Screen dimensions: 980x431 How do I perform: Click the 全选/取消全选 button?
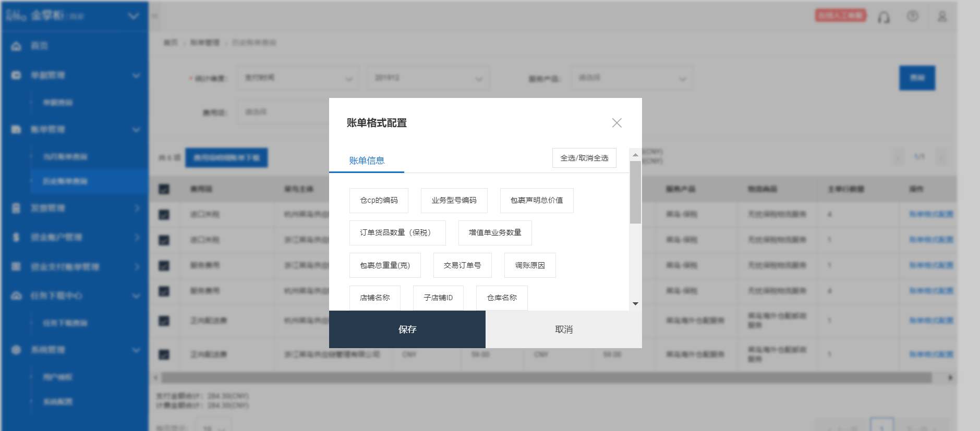click(x=584, y=158)
